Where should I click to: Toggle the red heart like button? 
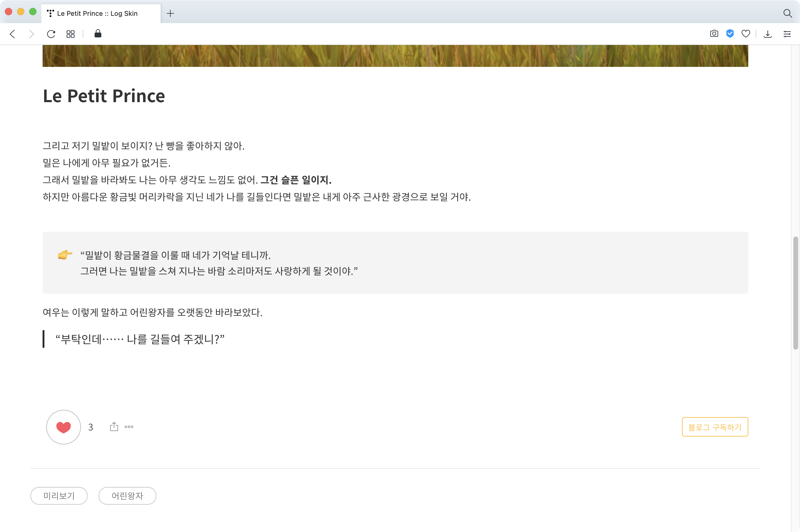click(x=64, y=427)
